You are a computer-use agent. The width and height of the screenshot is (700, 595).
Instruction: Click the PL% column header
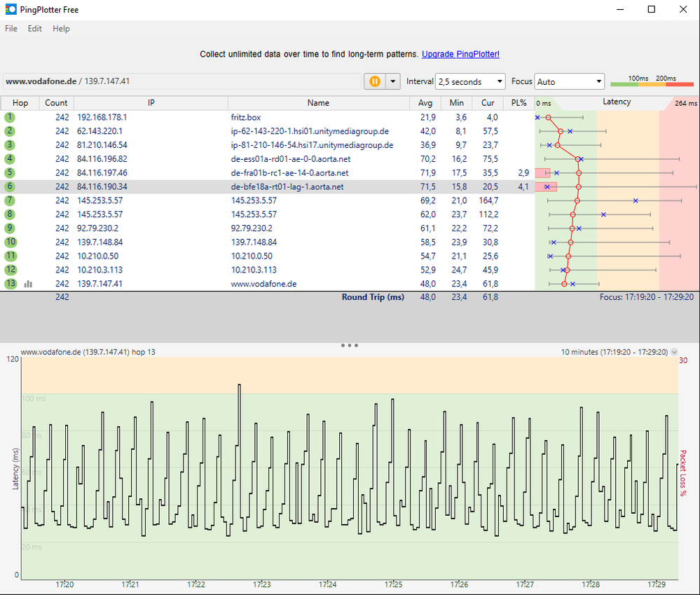click(x=519, y=102)
